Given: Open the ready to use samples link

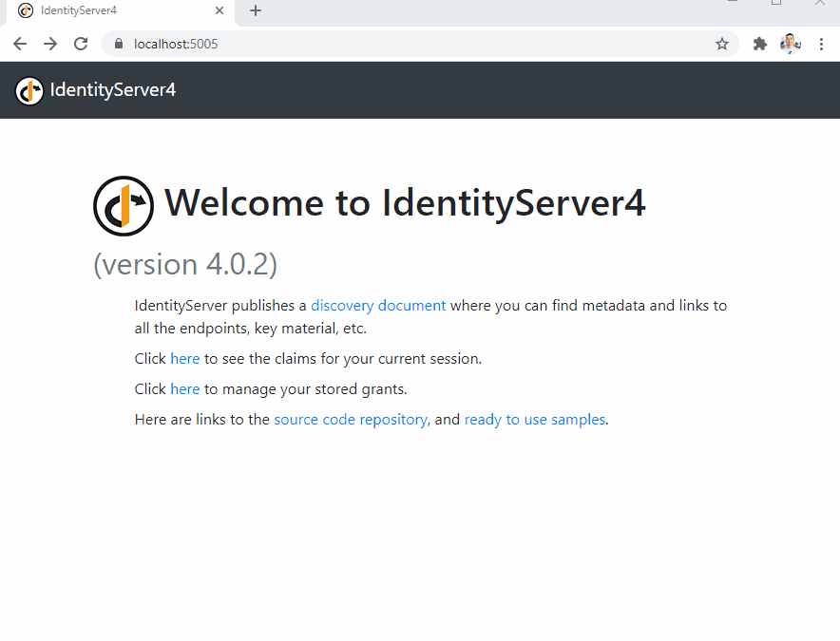Looking at the screenshot, I should click(534, 420).
